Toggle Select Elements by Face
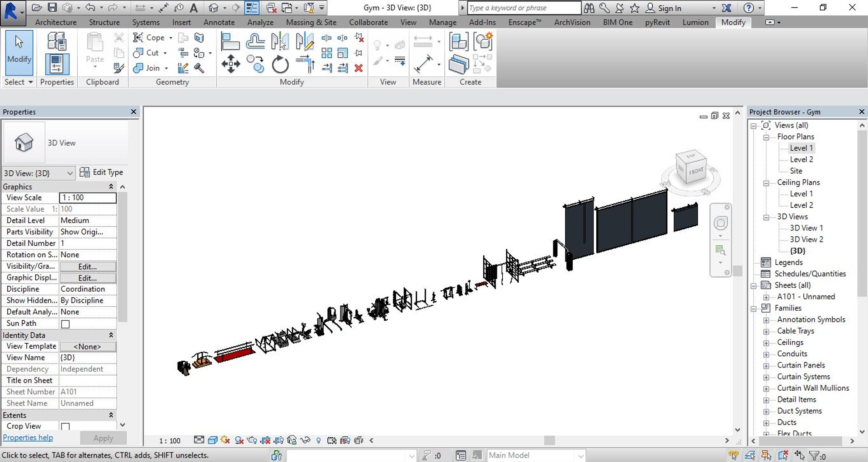 click(x=783, y=456)
